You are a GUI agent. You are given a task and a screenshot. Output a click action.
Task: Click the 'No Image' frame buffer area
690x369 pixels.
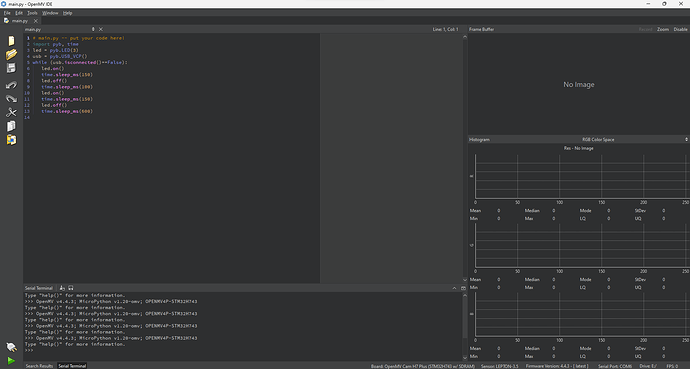pyautogui.click(x=579, y=84)
